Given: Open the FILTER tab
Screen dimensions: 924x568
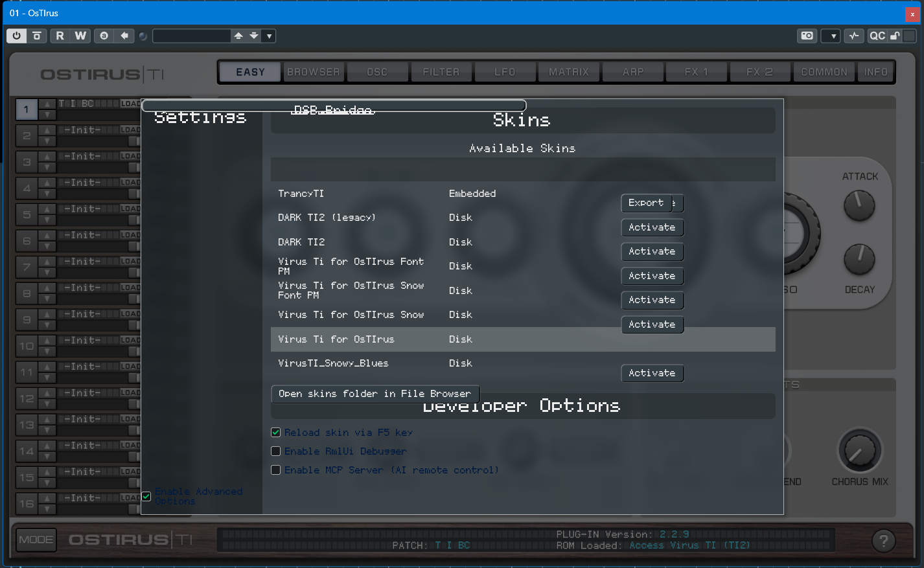Looking at the screenshot, I should click(441, 72).
